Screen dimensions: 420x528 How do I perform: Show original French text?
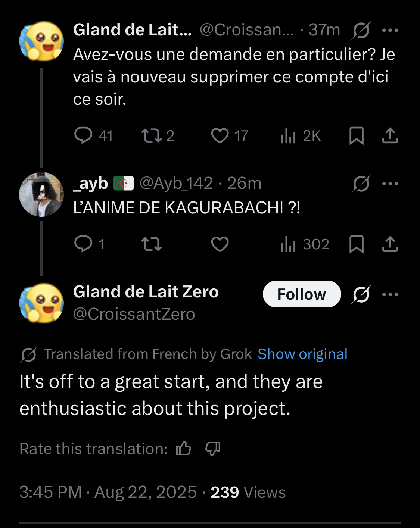pyautogui.click(x=302, y=354)
